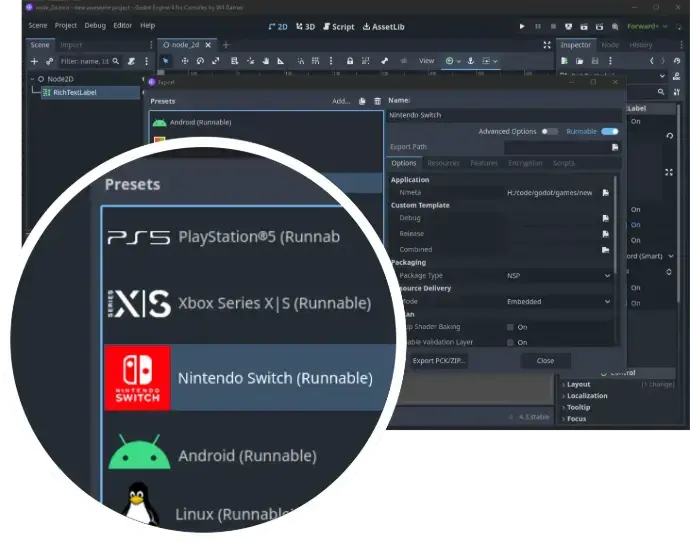Switch to the History tab
Viewport: 690px width, 543px height.
pyautogui.click(x=640, y=45)
